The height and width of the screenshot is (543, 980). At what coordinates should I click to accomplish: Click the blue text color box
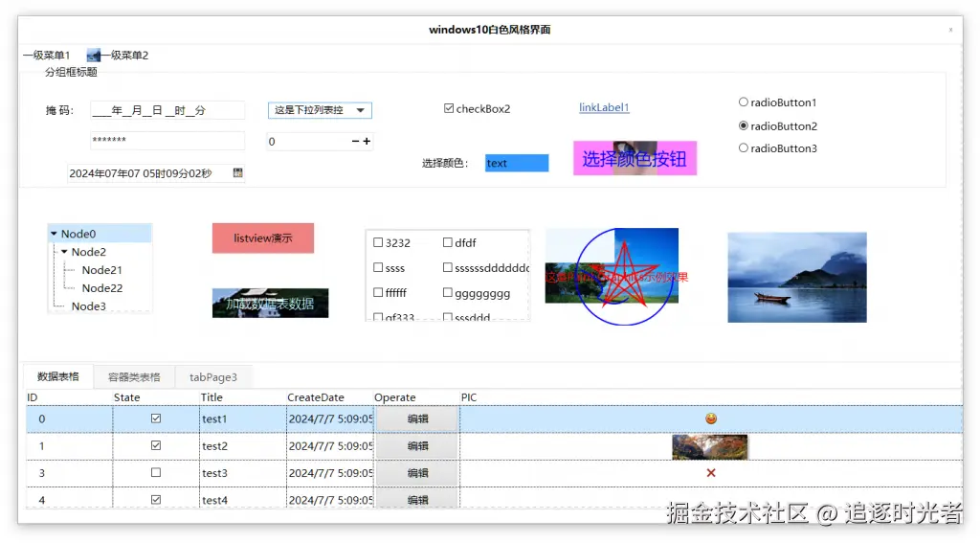pos(517,163)
